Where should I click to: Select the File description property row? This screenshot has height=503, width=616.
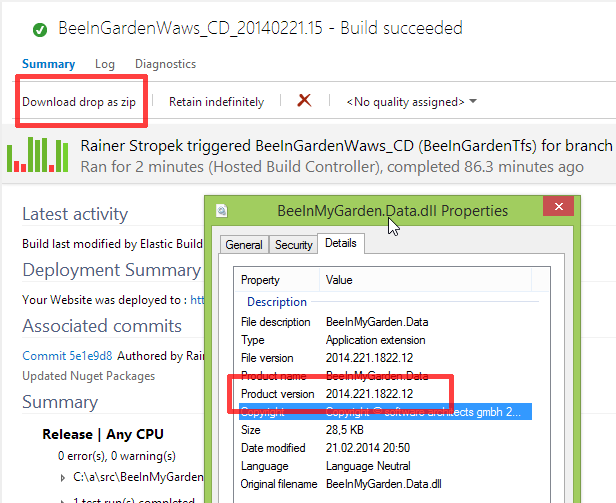(385, 322)
